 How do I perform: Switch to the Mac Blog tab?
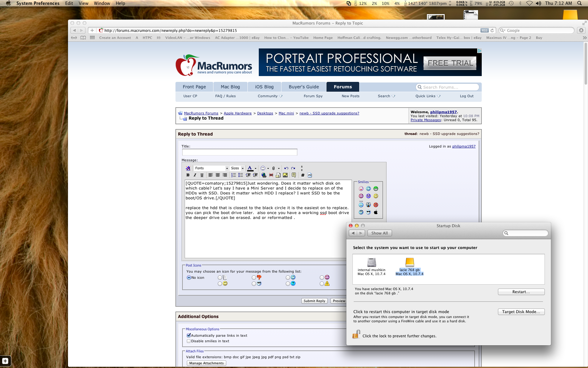coord(230,87)
